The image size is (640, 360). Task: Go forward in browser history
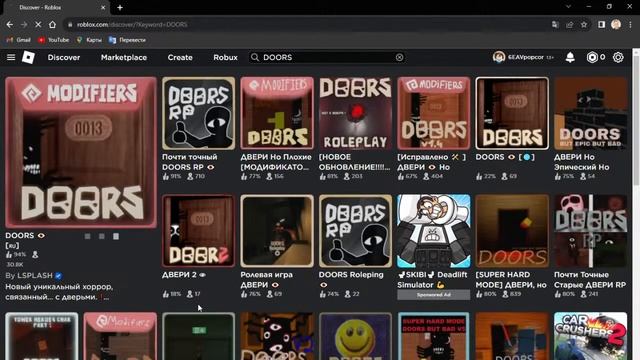pyautogui.click(x=24, y=24)
